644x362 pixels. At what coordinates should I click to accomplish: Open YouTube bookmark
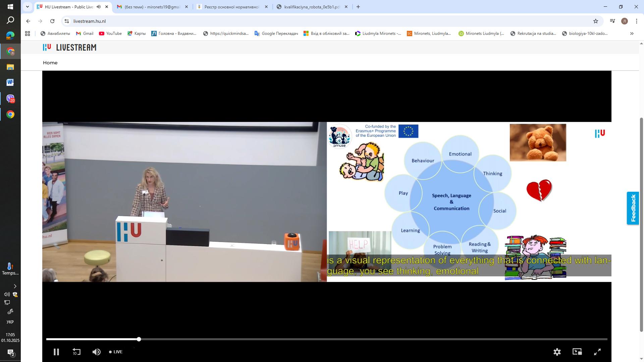(110, 34)
